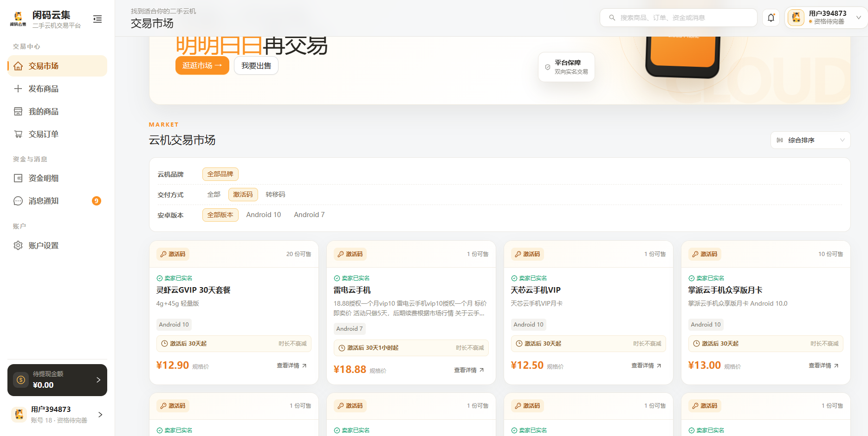
Task: Click 卖家已实名 badge on the 雷电云手机 card
Action: click(352, 278)
